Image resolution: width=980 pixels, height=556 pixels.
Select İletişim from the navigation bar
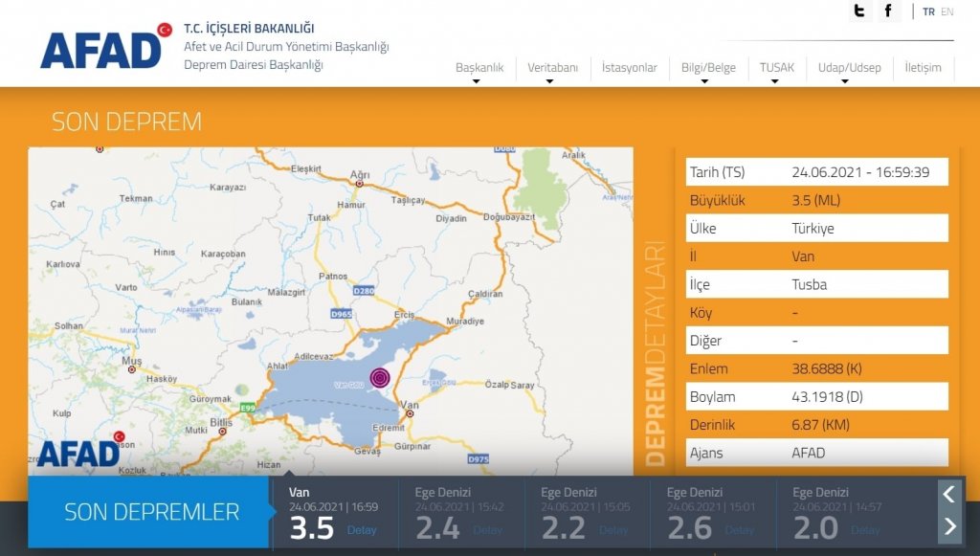point(923,68)
